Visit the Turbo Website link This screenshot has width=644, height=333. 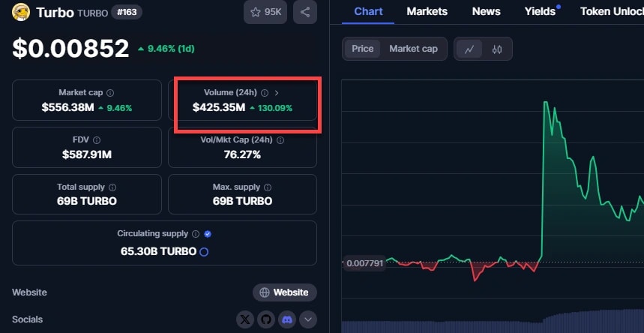[x=285, y=292]
